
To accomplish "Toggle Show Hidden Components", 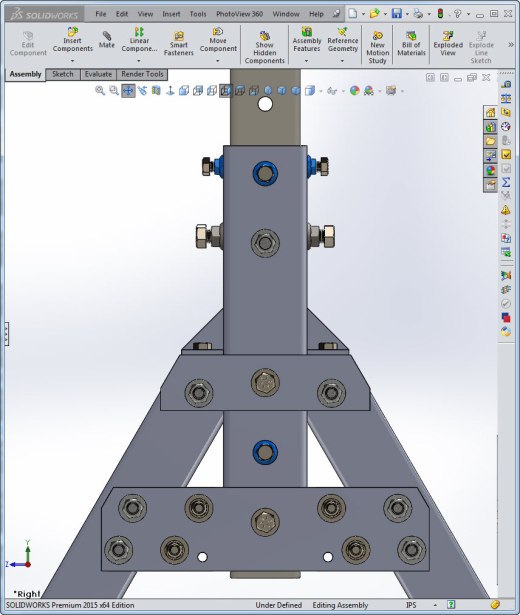I will pyautogui.click(x=264, y=47).
